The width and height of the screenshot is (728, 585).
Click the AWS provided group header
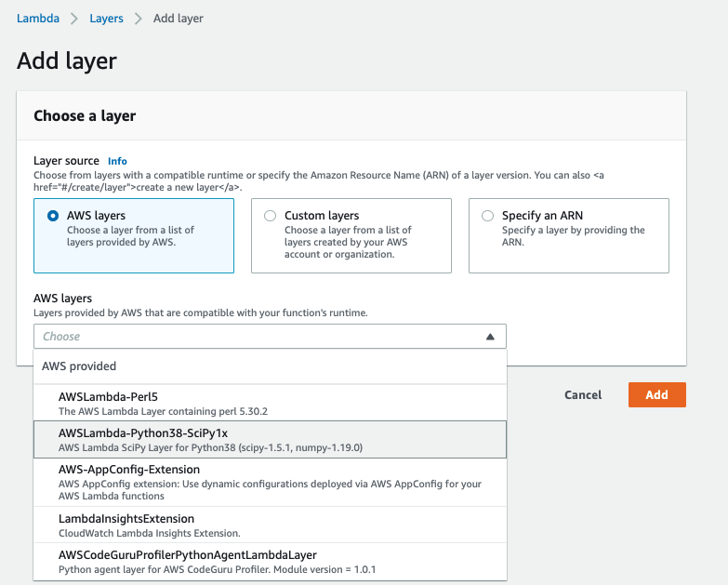[x=79, y=366]
